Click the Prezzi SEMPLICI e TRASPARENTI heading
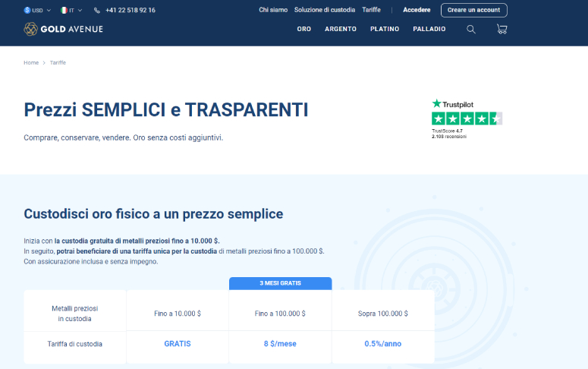 [x=165, y=110]
